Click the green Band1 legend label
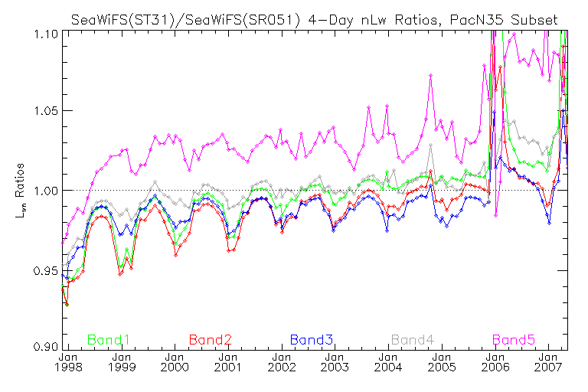 click(x=109, y=340)
